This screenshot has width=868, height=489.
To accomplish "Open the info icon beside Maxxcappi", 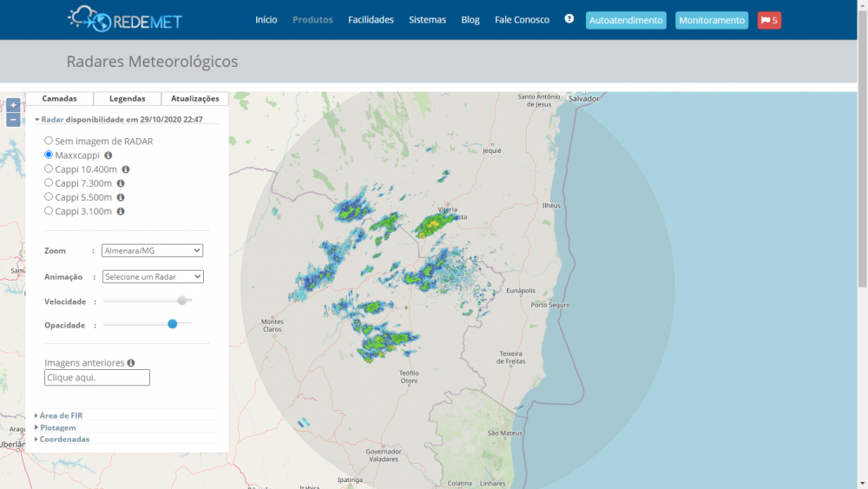I will click(x=108, y=155).
